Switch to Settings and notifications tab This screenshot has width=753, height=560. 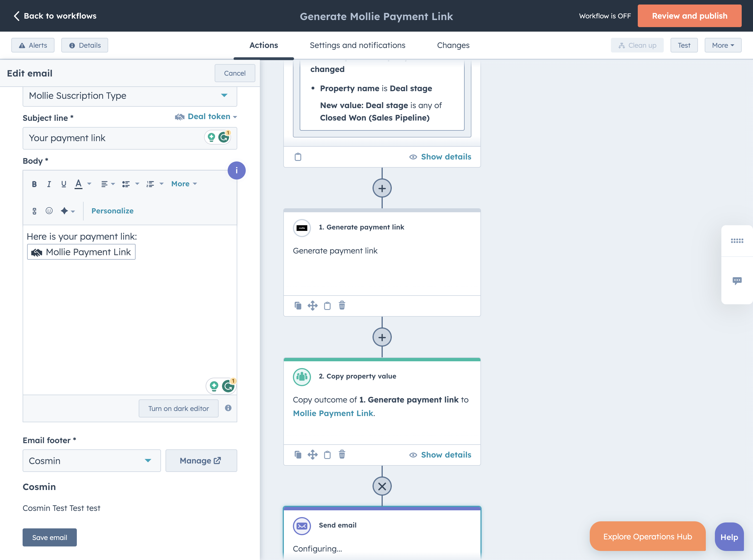[x=358, y=45]
